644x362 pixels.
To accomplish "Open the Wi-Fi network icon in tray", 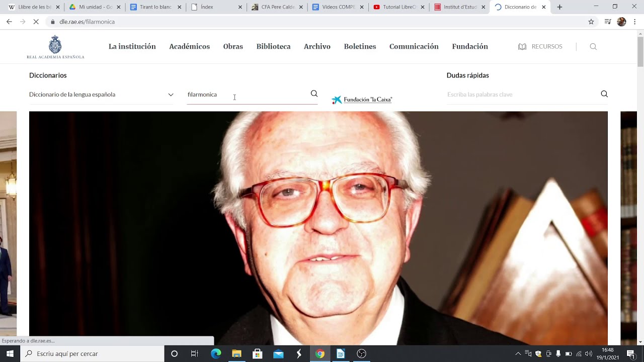I will click(x=579, y=353).
